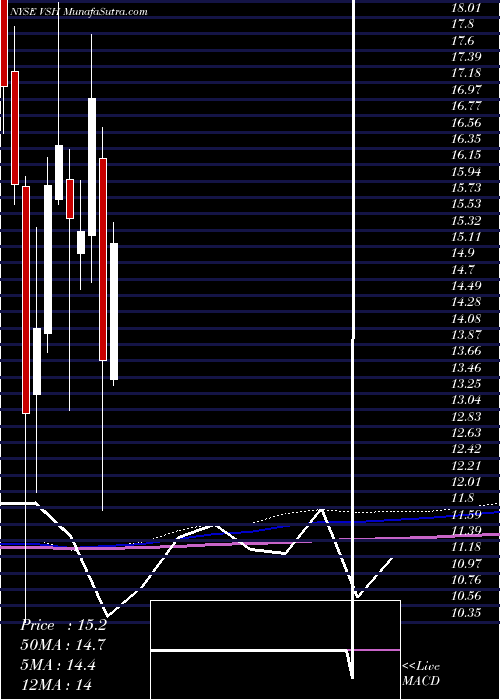Click the 16.35 price axis label
The image size is (500, 700).
click(465, 138)
